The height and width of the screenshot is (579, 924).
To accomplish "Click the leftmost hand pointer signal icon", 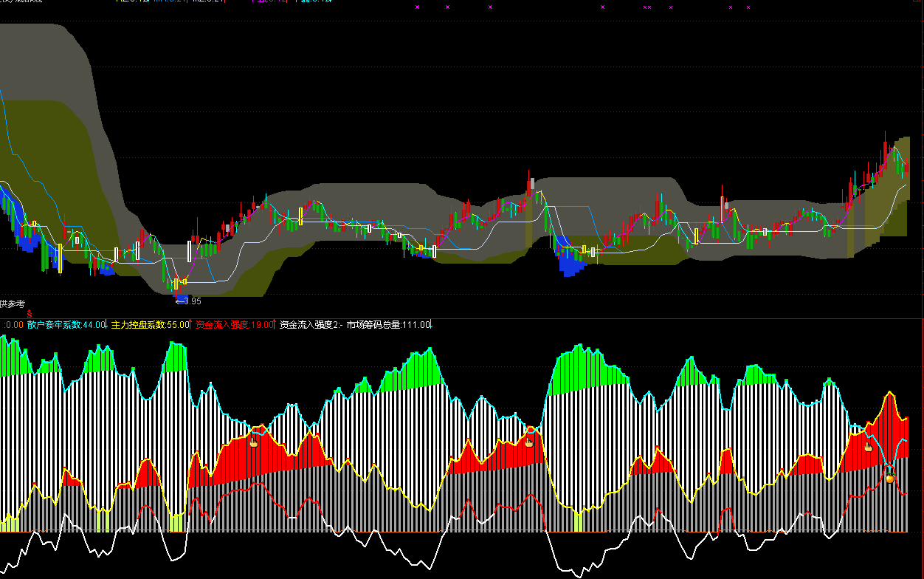I will (253, 442).
